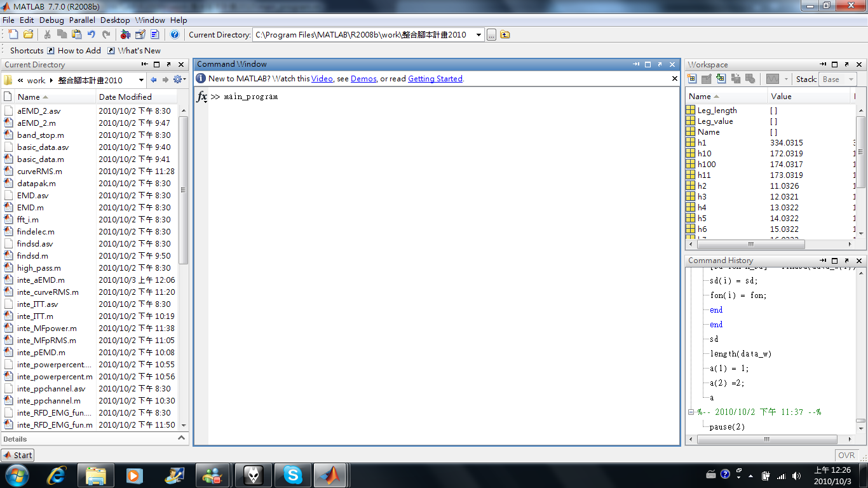Expand the Current Directory breadcrumb dropdown
This screenshot has width=868, height=488.
click(x=141, y=80)
